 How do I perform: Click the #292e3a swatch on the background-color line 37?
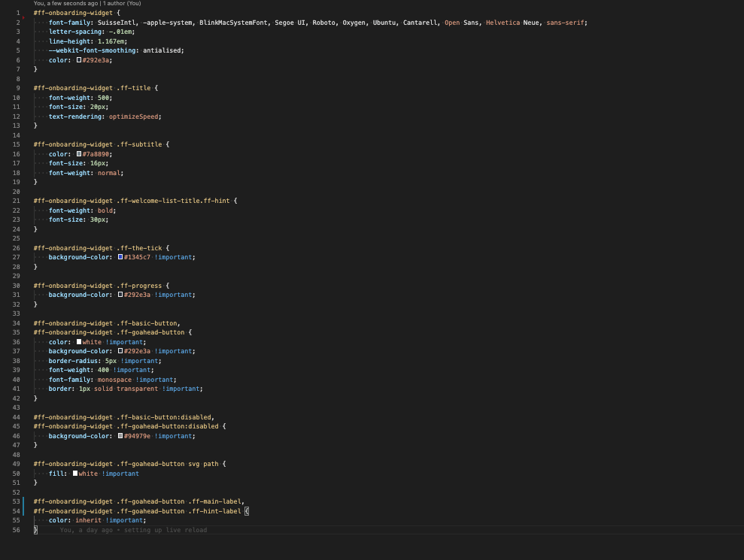(120, 351)
